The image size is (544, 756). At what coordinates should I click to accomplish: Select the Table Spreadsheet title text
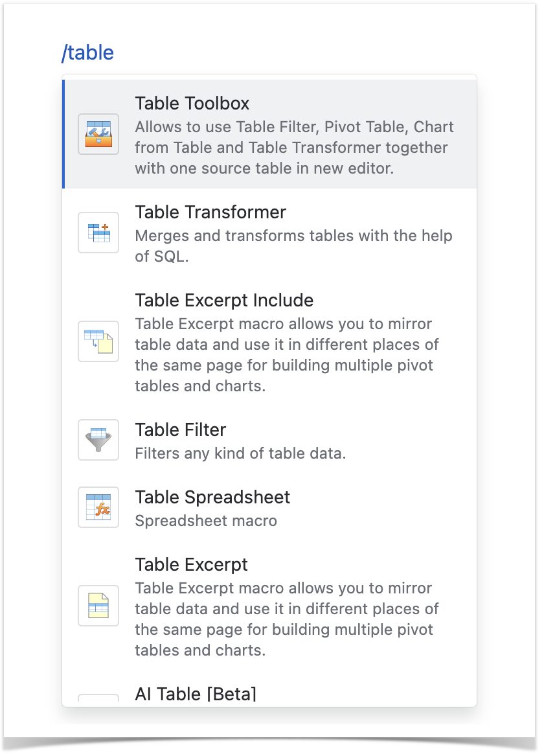212,498
